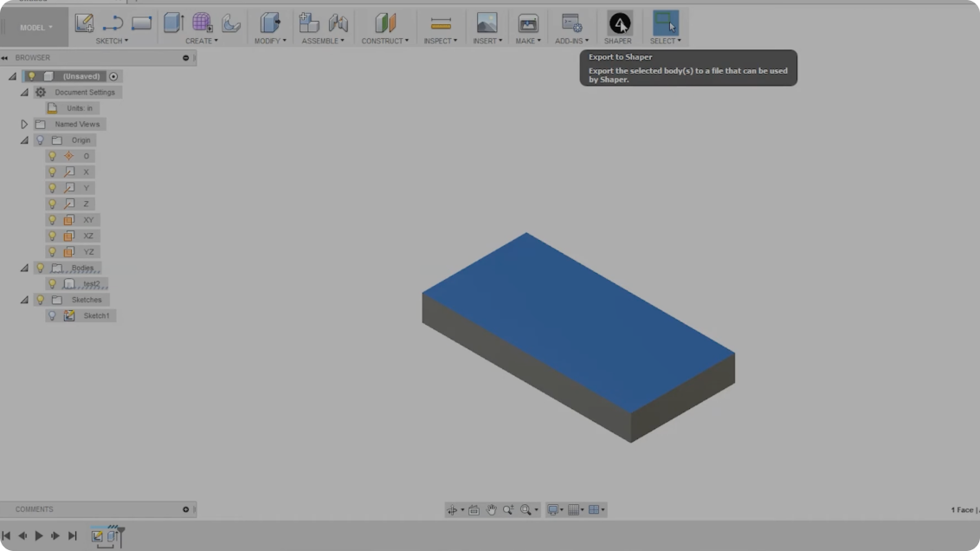Toggle visibility of the test2 body

point(51,283)
